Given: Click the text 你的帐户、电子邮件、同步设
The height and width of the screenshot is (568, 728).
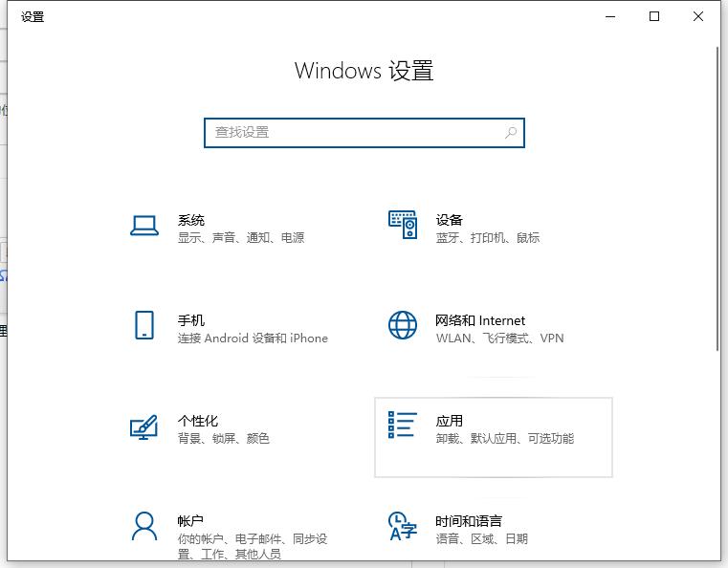Looking at the screenshot, I should pyautogui.click(x=253, y=538).
